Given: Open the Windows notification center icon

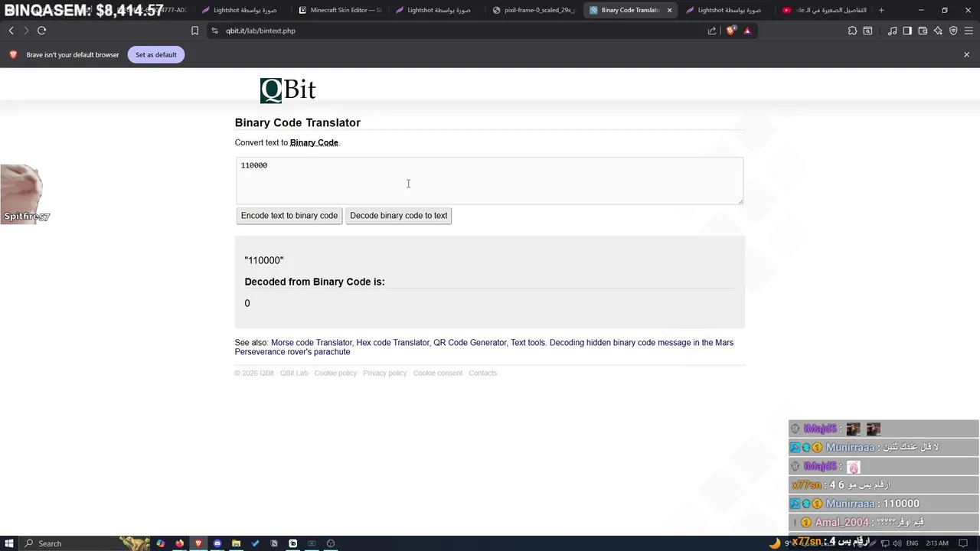Looking at the screenshot, I should [963, 543].
